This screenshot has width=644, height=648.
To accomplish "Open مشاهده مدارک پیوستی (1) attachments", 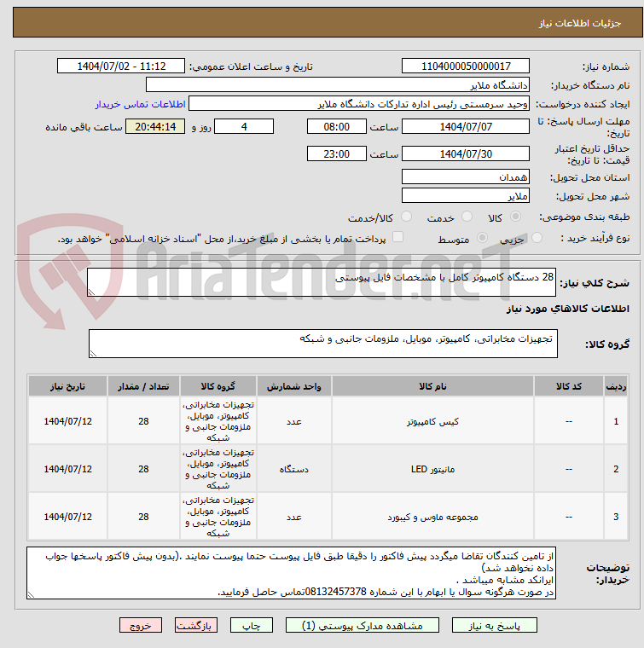I will pyautogui.click(x=363, y=625).
